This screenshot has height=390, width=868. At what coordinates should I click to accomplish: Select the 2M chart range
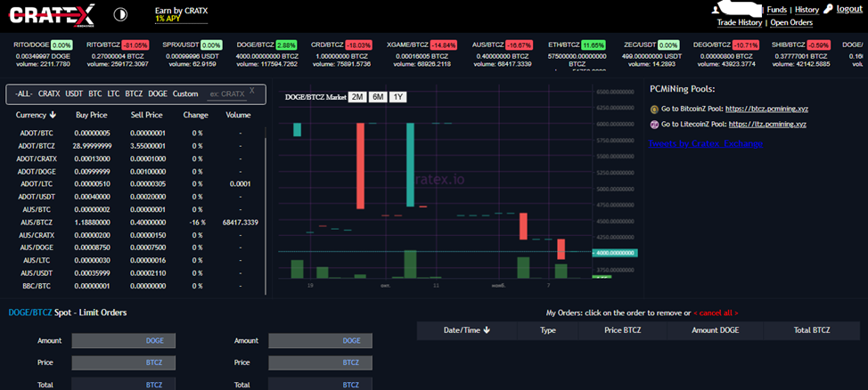[x=357, y=97]
